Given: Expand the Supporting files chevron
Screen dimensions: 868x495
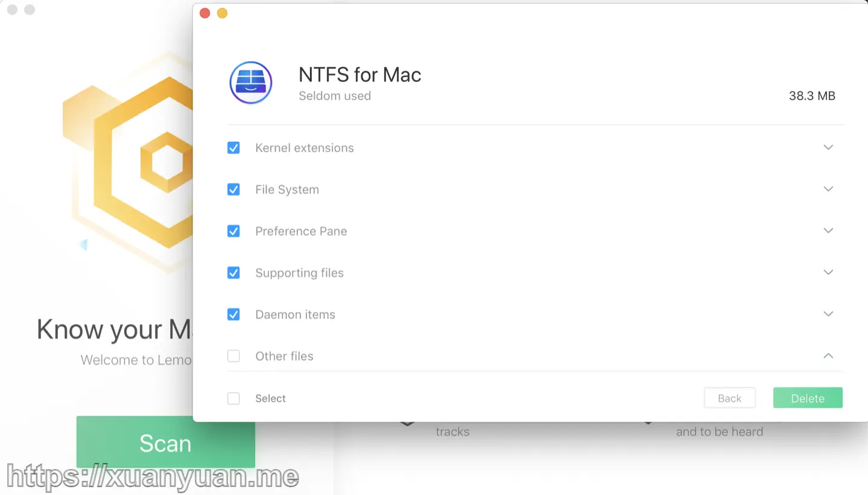Looking at the screenshot, I should tap(828, 272).
